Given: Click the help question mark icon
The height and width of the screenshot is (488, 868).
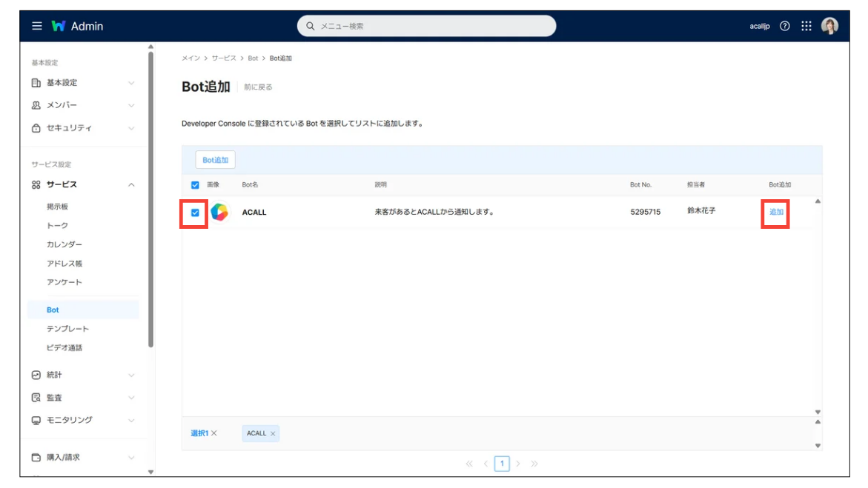Looking at the screenshot, I should coord(785,26).
